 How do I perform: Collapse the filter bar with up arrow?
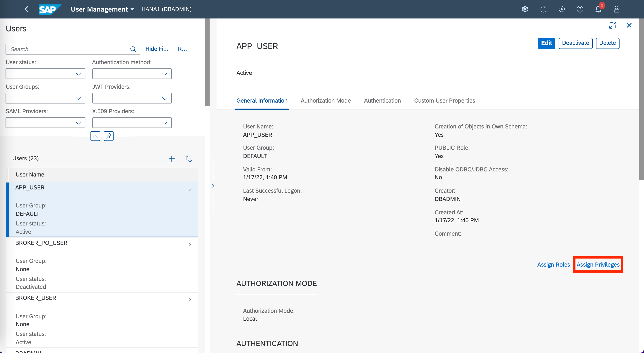(x=95, y=136)
